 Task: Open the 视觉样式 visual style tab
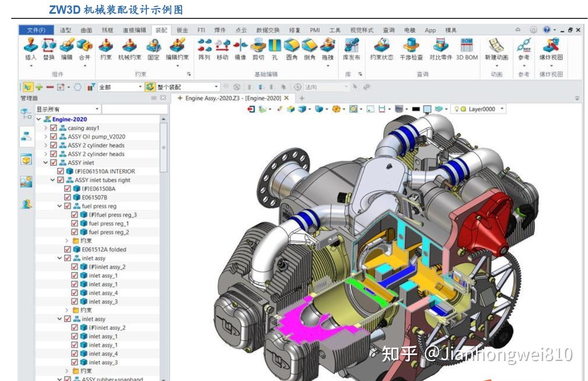pyautogui.click(x=362, y=30)
